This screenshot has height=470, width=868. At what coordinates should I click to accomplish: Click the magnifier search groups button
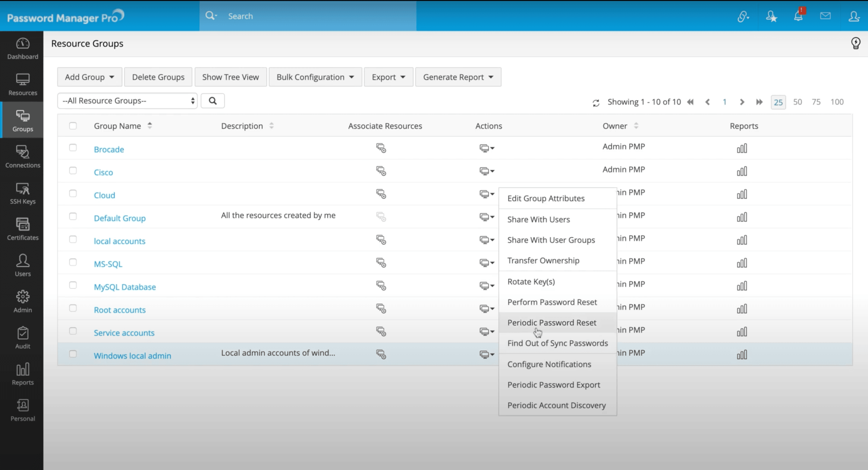(x=212, y=101)
